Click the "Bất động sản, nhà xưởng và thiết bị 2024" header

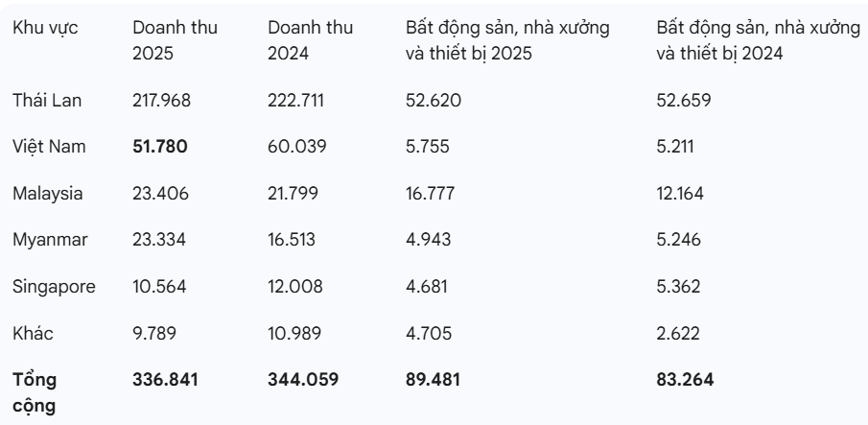coord(759,41)
